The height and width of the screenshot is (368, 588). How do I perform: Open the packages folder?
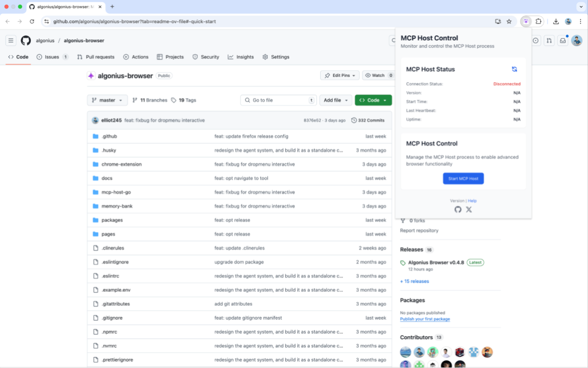coord(112,220)
